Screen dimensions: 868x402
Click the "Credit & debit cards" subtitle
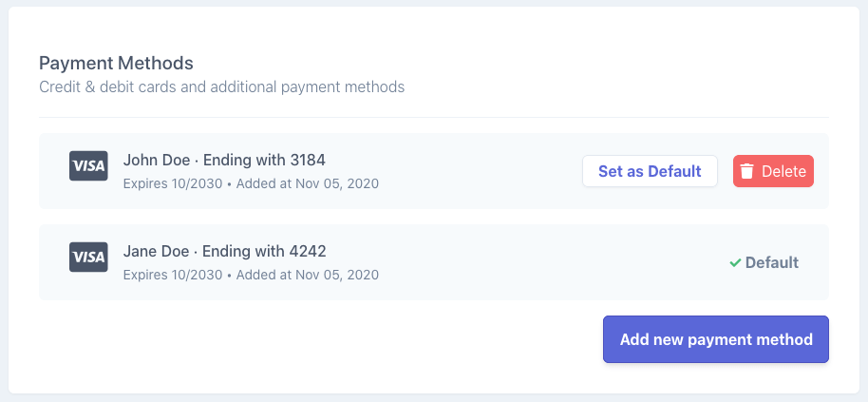pos(221,87)
